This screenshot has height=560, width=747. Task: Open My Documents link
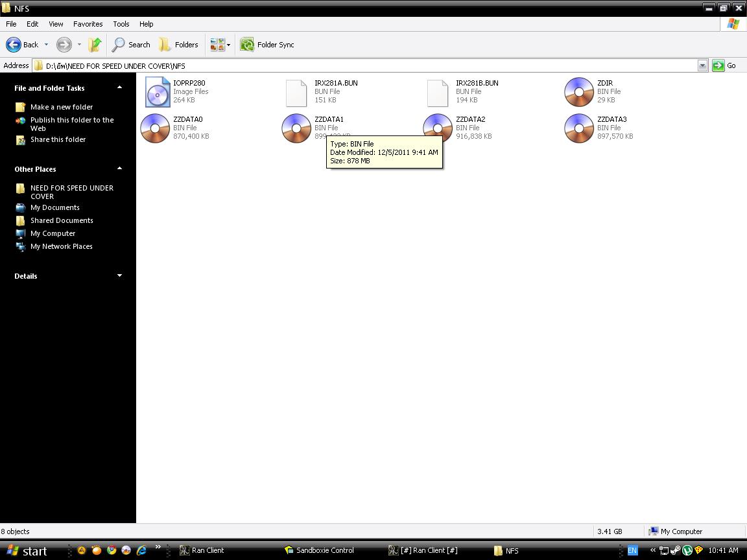(x=54, y=207)
